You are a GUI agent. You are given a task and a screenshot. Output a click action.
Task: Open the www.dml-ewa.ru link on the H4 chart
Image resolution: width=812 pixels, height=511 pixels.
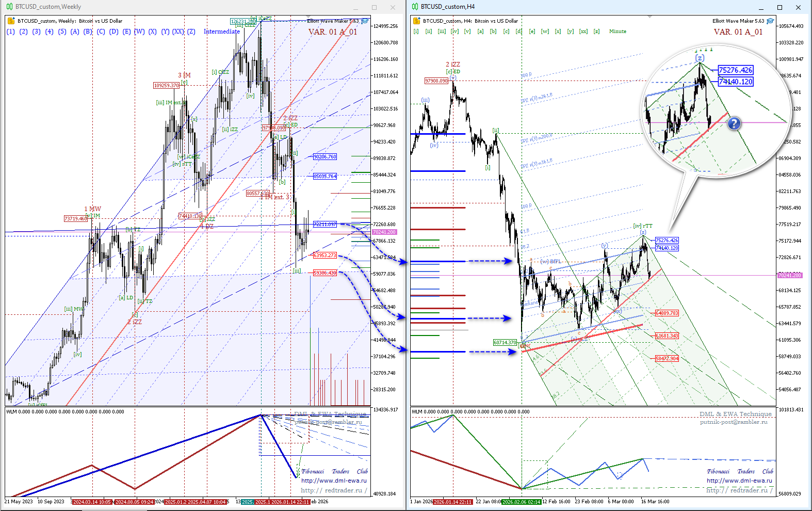739,481
